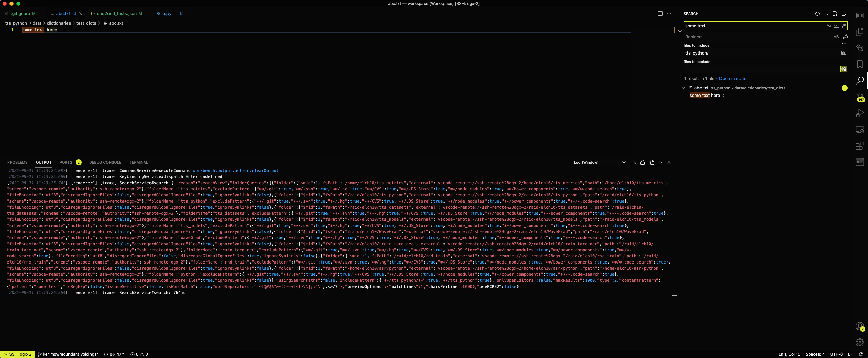Open new search editor

[x=835, y=14]
